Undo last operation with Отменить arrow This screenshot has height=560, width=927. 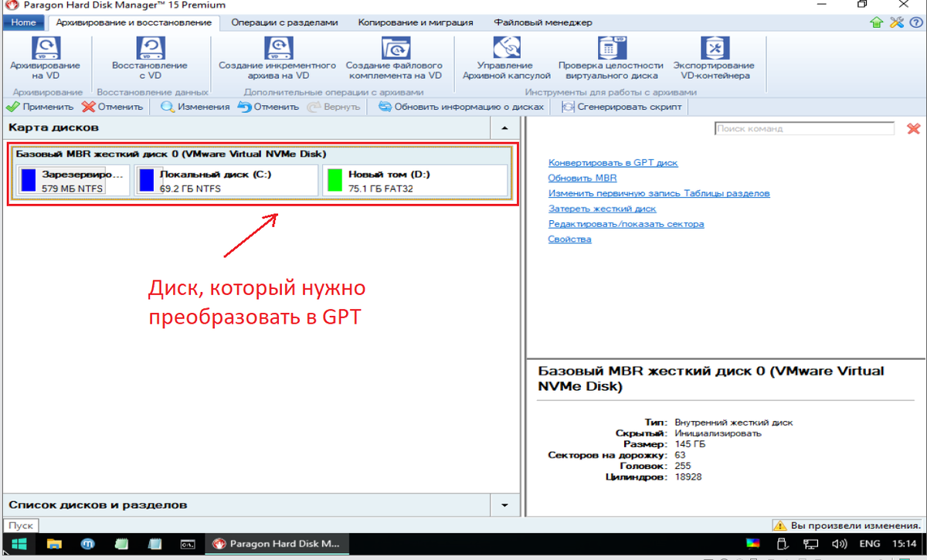(x=268, y=107)
